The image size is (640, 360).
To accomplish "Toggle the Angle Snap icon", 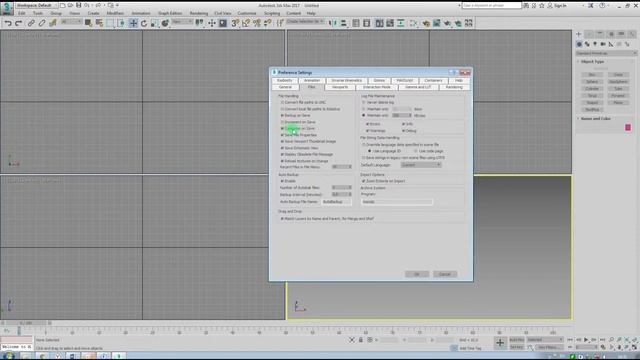I will point(246,23).
